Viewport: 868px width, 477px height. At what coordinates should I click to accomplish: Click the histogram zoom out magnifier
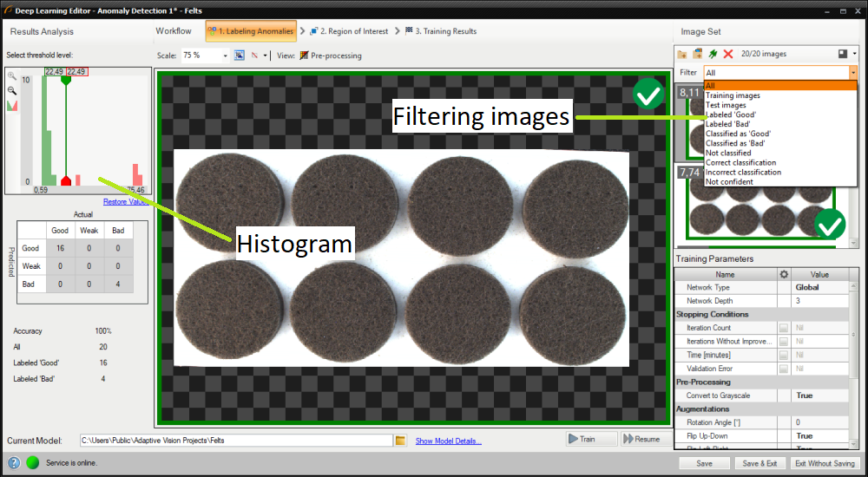coord(12,90)
